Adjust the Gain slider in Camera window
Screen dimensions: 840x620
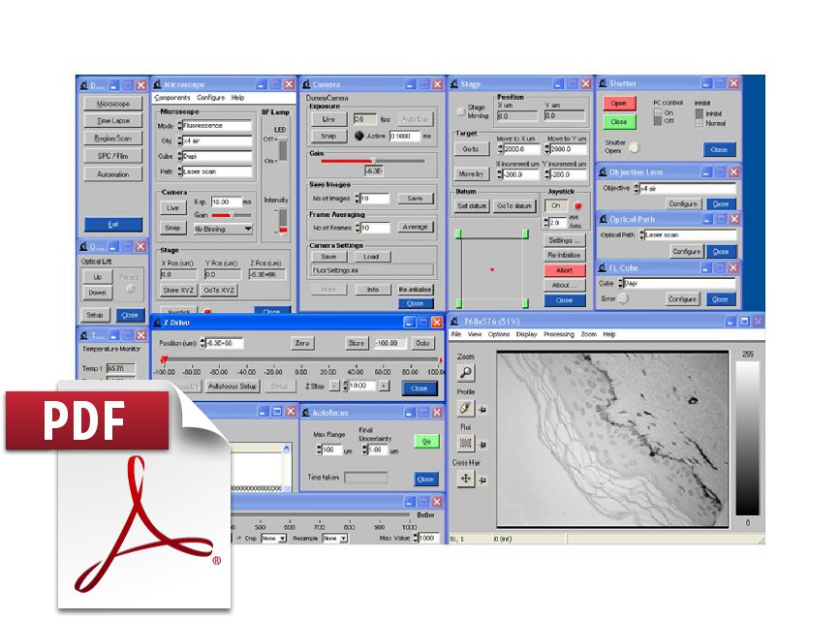click(373, 160)
